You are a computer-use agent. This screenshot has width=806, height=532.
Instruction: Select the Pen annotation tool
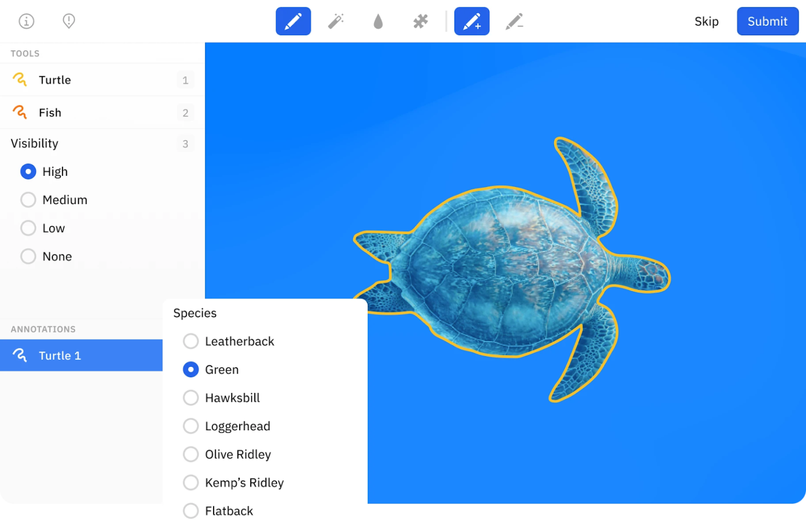coord(293,21)
